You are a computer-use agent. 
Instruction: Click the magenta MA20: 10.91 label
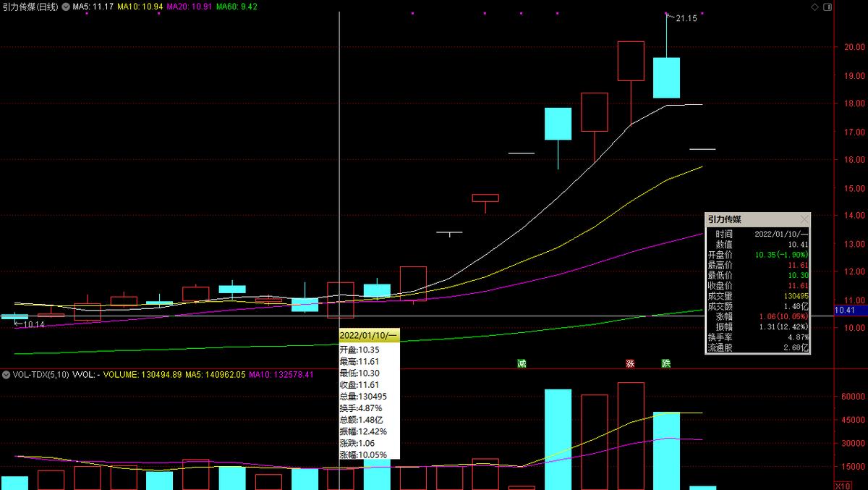(x=189, y=7)
